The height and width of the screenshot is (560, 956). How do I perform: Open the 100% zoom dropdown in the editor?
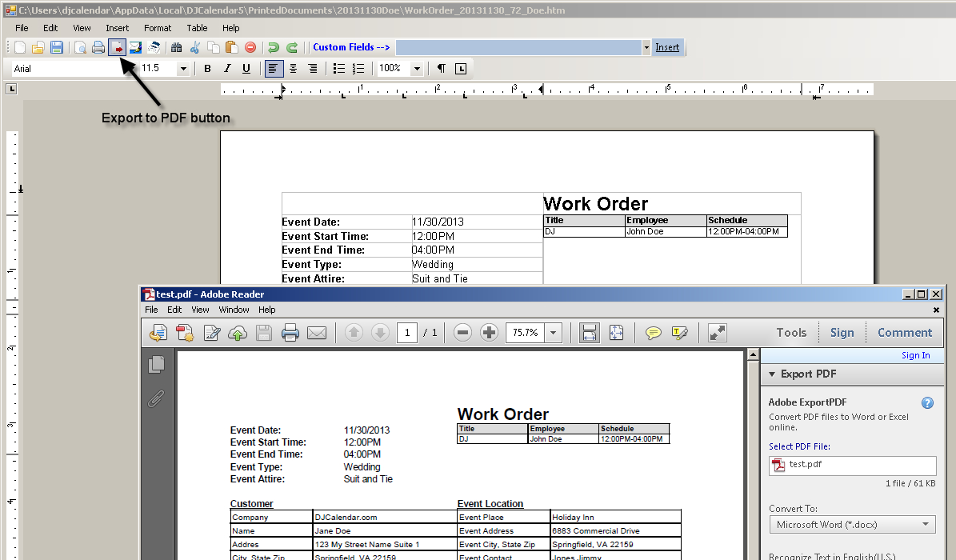tap(417, 69)
